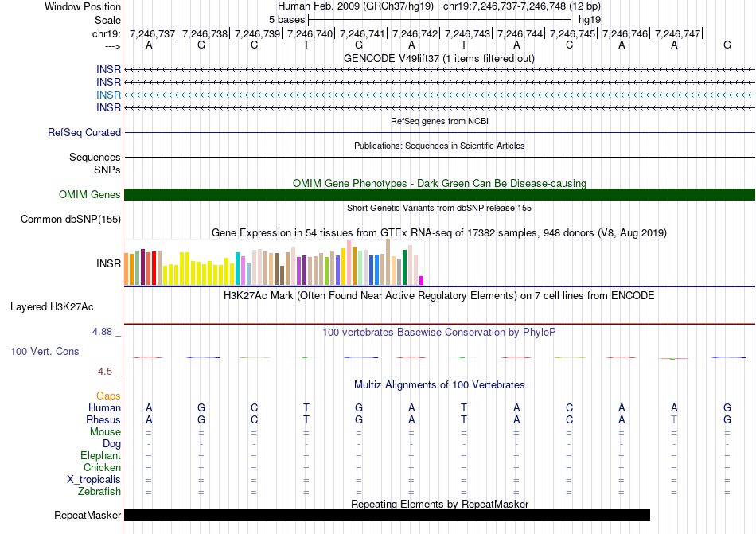Click the Common dbSNP(155) track label
Screen dimensions: 756x534
[70, 219]
